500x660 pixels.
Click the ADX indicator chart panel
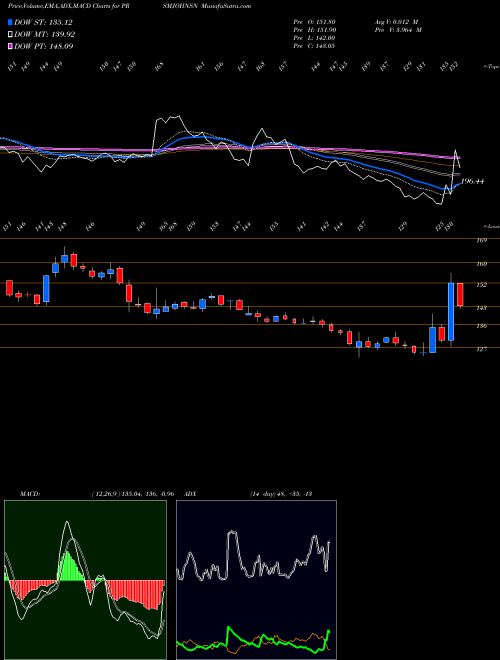(x=256, y=580)
